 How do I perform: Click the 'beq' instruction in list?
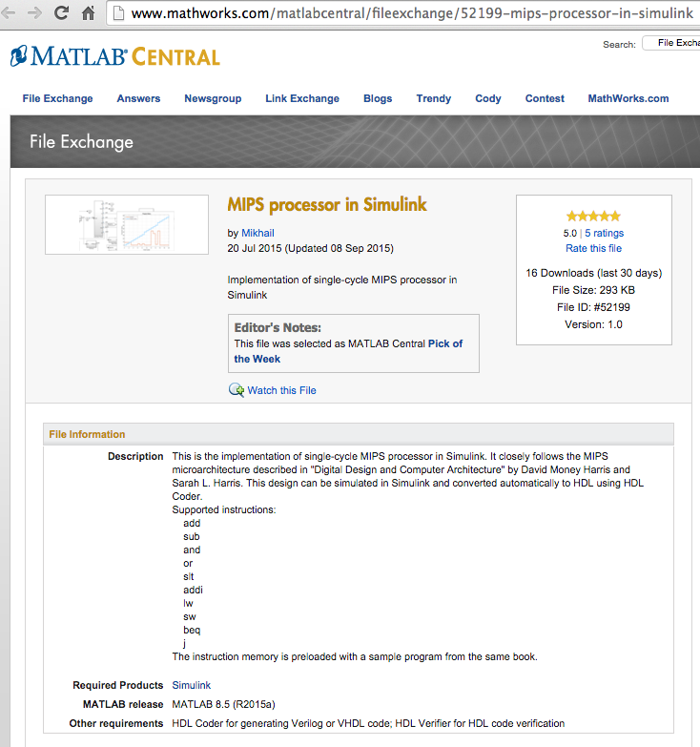pyautogui.click(x=192, y=630)
